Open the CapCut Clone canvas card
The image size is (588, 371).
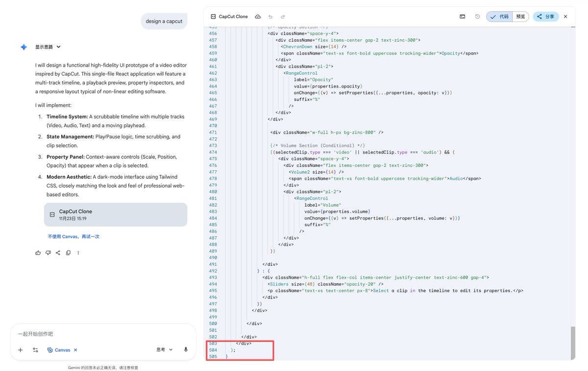pos(116,214)
